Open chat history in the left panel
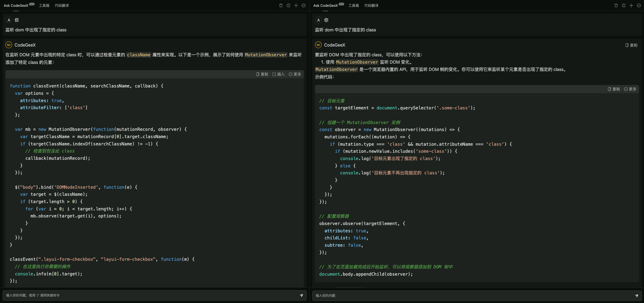644x303 pixels. 288,5
